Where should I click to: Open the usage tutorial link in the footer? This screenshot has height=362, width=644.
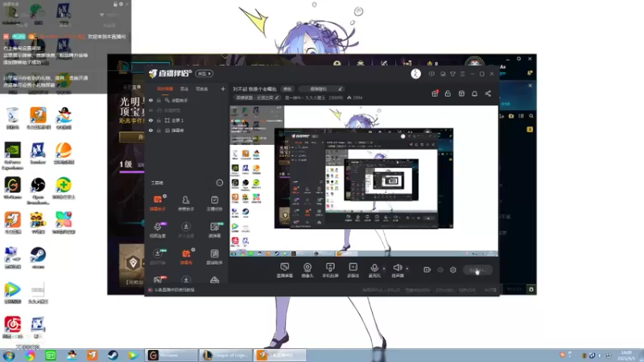(174, 290)
